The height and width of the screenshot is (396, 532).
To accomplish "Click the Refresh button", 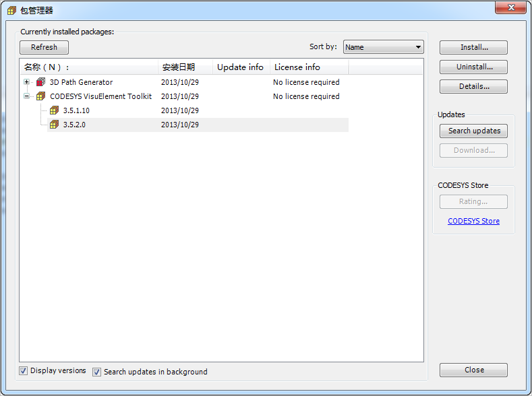I will 44,47.
